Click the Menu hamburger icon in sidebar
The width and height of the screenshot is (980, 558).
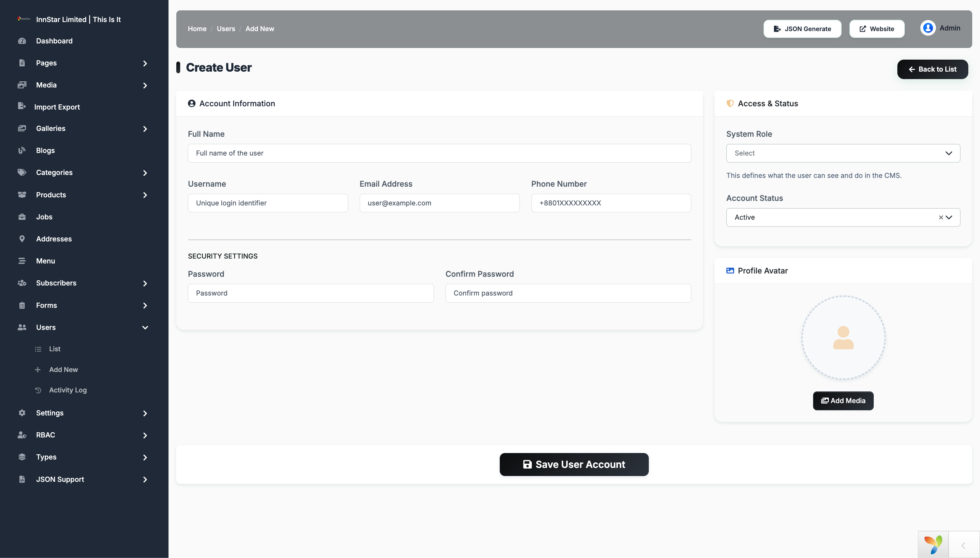(x=22, y=261)
